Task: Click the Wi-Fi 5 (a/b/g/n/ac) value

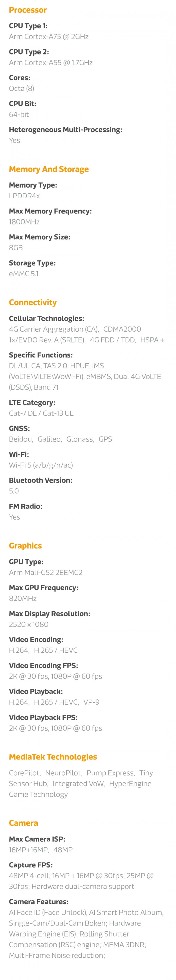Action: [41, 464]
